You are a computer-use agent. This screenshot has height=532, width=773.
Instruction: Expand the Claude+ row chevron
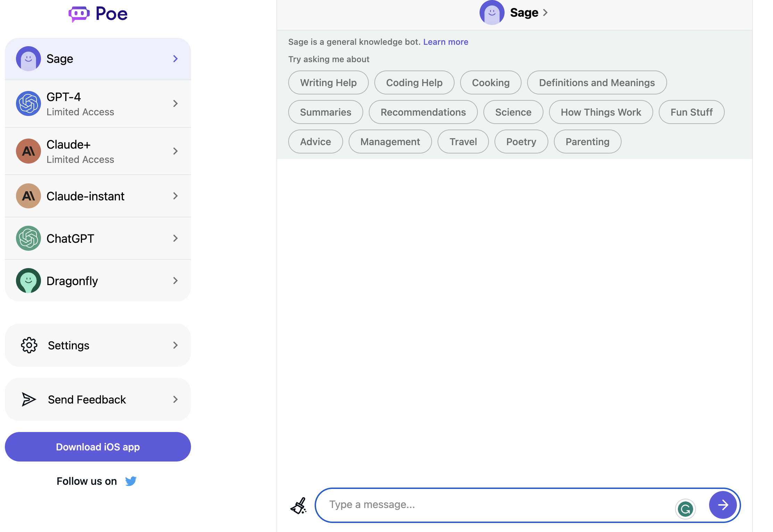tap(175, 151)
